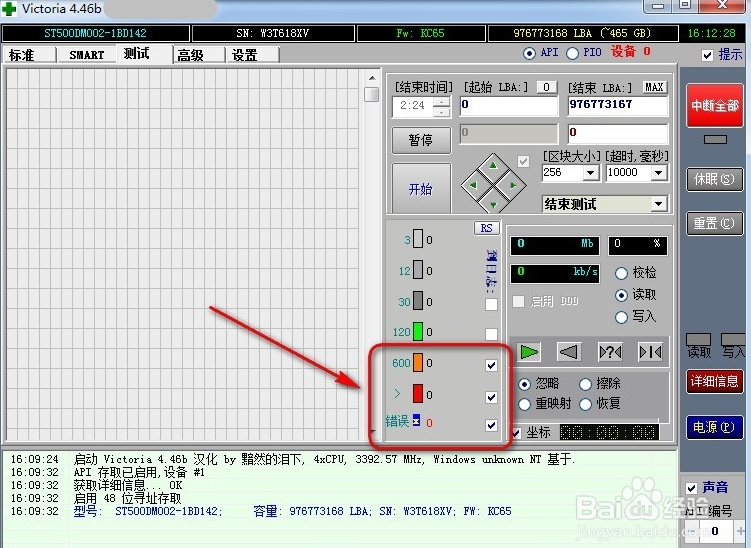
Task: Click the right arrow in diamond navigator
Action: coord(513,185)
